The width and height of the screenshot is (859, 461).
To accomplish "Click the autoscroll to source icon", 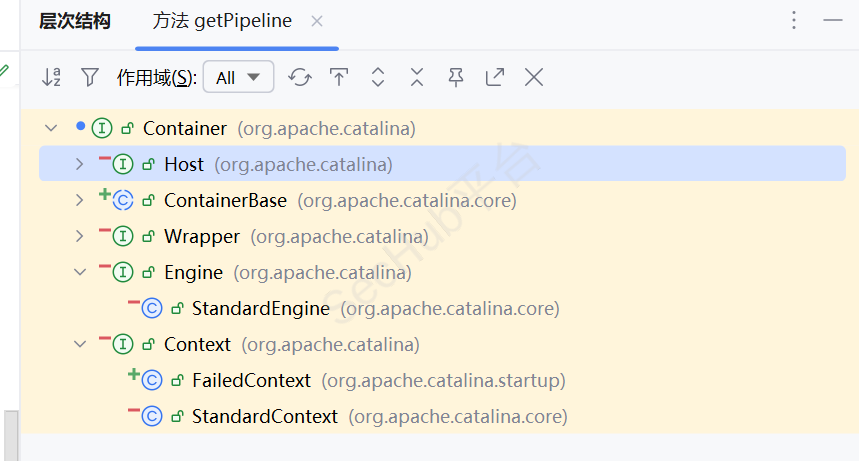I will point(339,77).
